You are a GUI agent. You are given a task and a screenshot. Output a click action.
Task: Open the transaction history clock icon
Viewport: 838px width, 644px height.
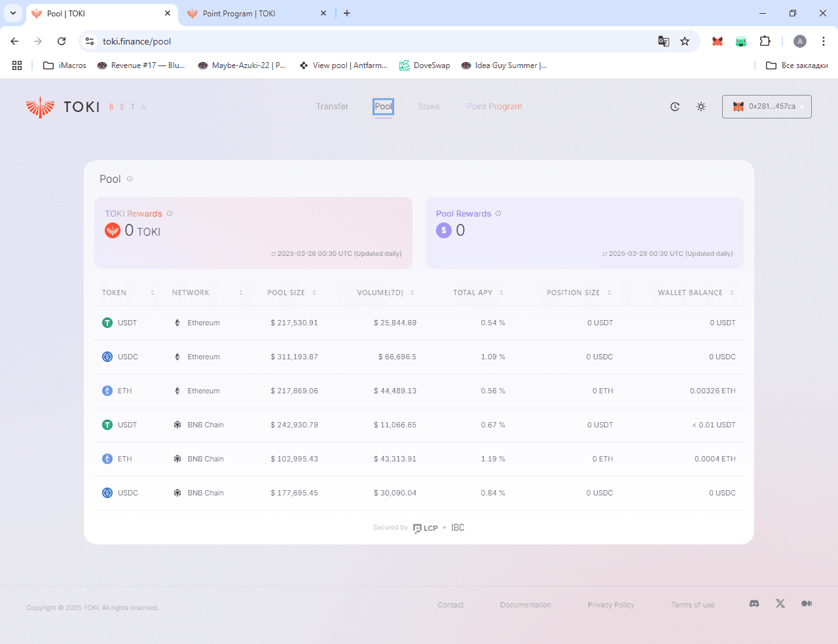675,107
